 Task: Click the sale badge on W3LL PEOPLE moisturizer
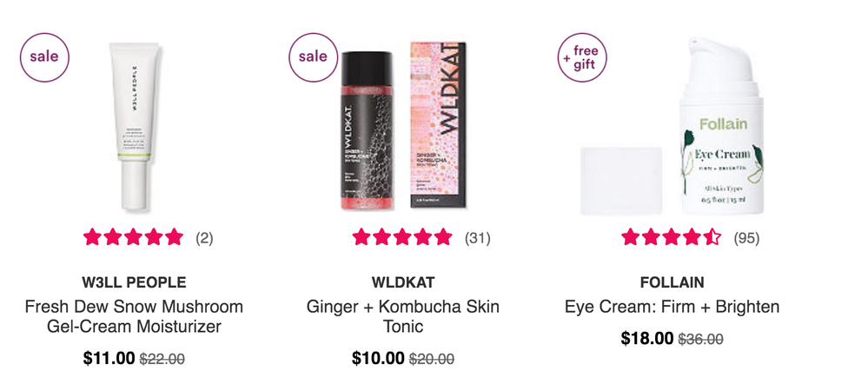[x=44, y=56]
